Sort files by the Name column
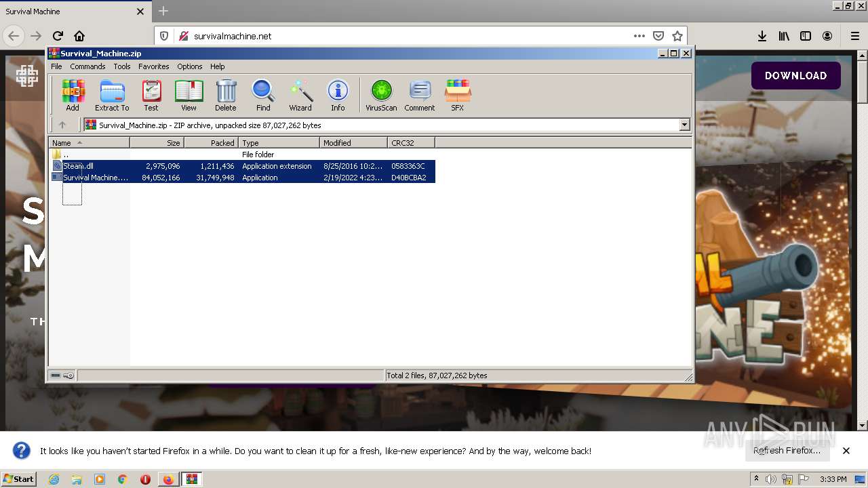 (89, 143)
